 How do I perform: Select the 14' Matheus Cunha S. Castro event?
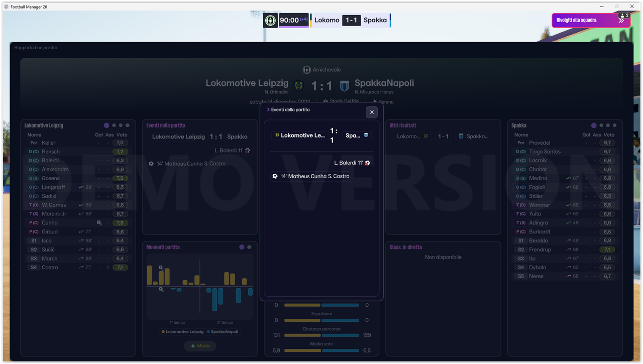[310, 176]
